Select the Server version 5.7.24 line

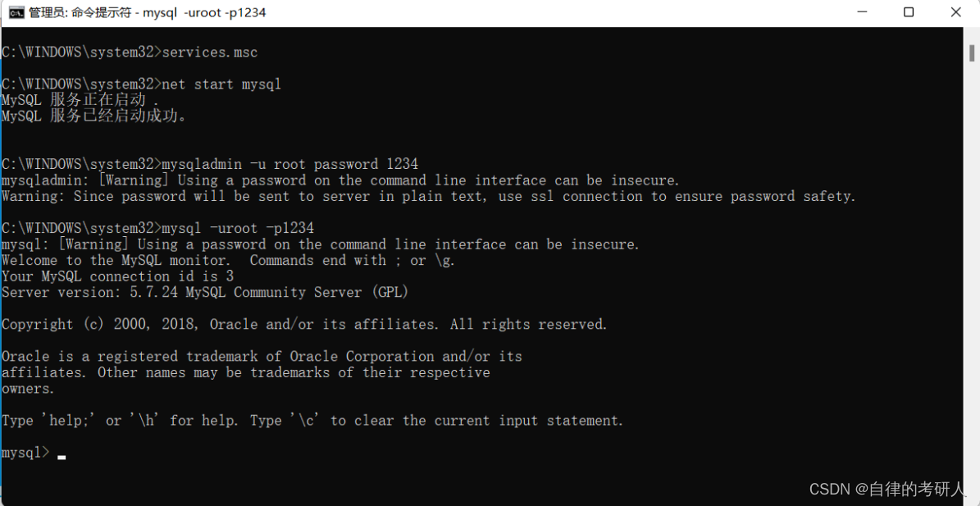(205, 291)
